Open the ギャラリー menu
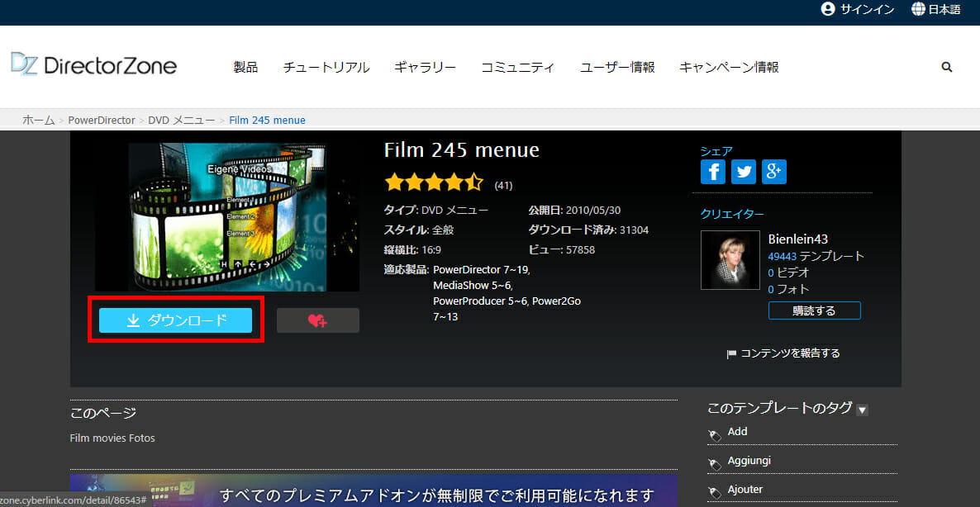This screenshot has height=507, width=980. pos(425,68)
